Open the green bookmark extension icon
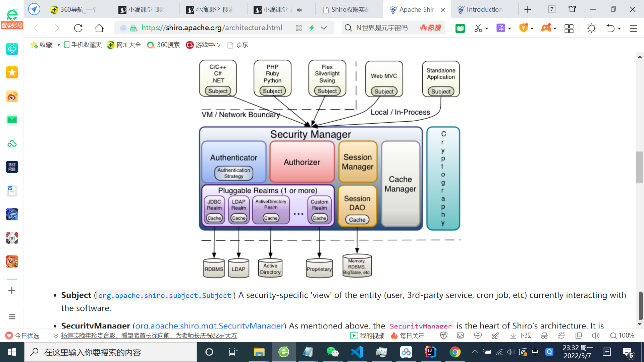The height and width of the screenshot is (362, 644). (460, 28)
